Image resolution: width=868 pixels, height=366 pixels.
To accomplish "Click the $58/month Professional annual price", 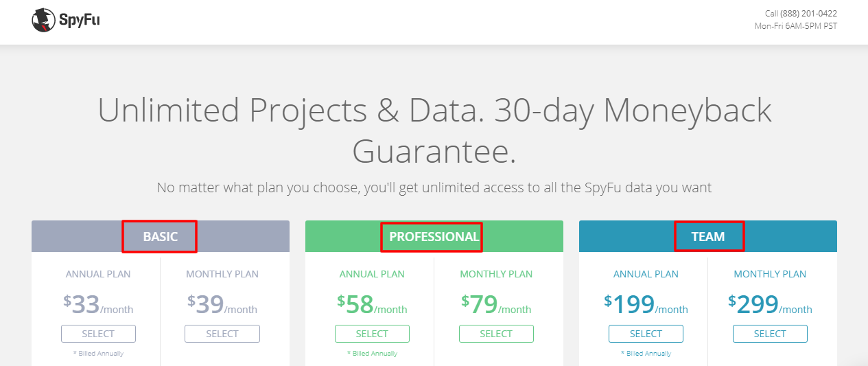I will [372, 304].
